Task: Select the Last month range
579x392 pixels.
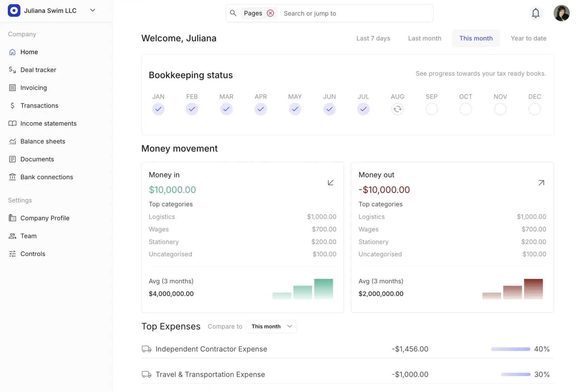Action: (425, 38)
